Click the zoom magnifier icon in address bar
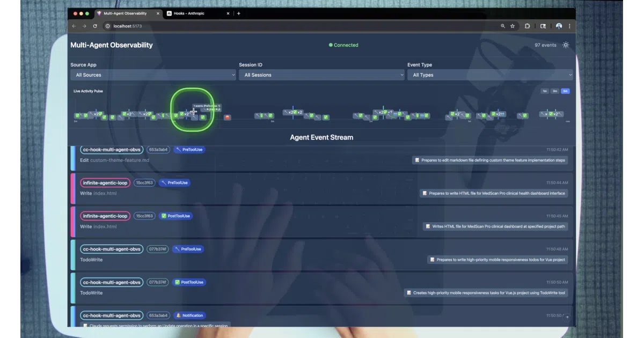 (503, 26)
